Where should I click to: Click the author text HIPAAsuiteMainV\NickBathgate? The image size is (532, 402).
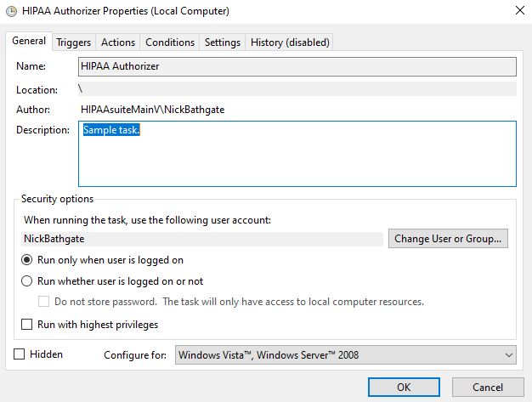click(153, 110)
